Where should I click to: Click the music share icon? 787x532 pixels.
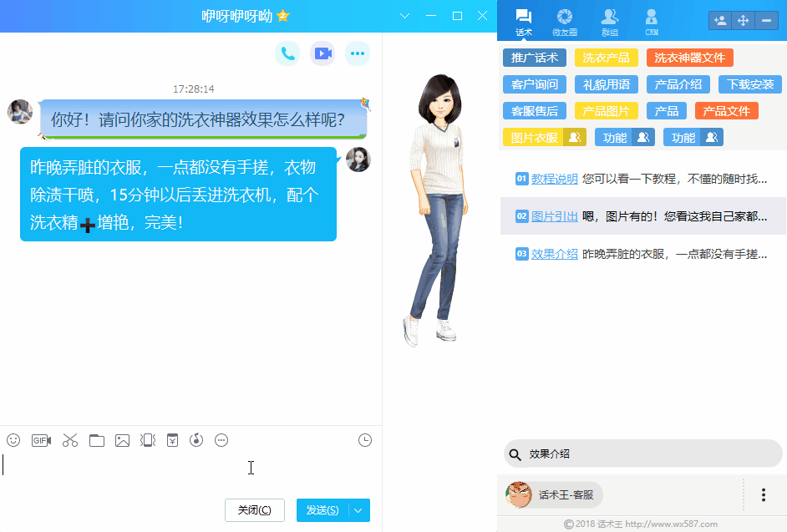196,440
